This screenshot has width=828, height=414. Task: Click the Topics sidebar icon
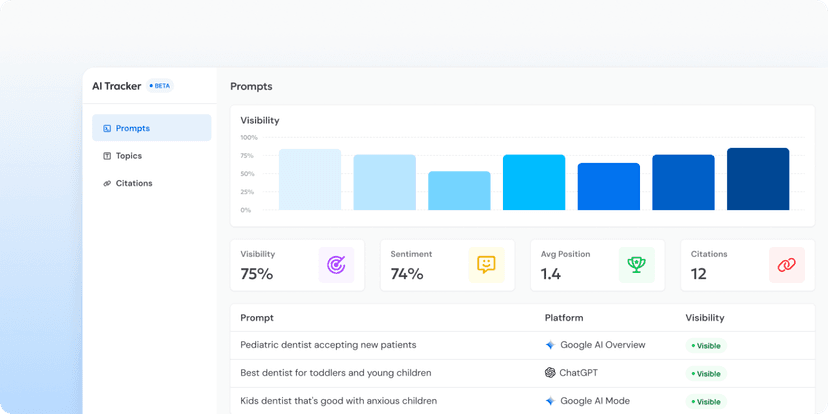pyautogui.click(x=107, y=156)
